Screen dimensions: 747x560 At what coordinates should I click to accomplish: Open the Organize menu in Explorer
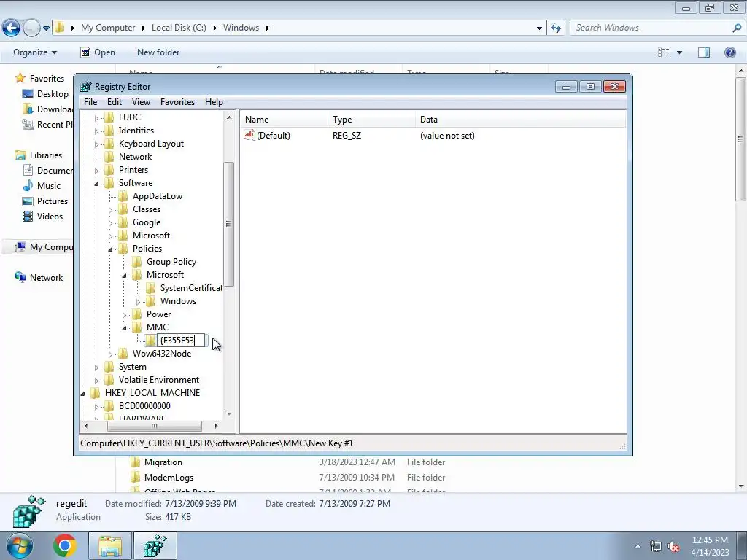(35, 52)
